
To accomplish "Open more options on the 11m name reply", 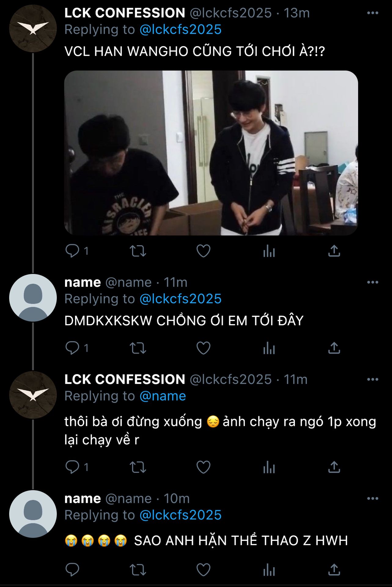I will click(x=372, y=282).
